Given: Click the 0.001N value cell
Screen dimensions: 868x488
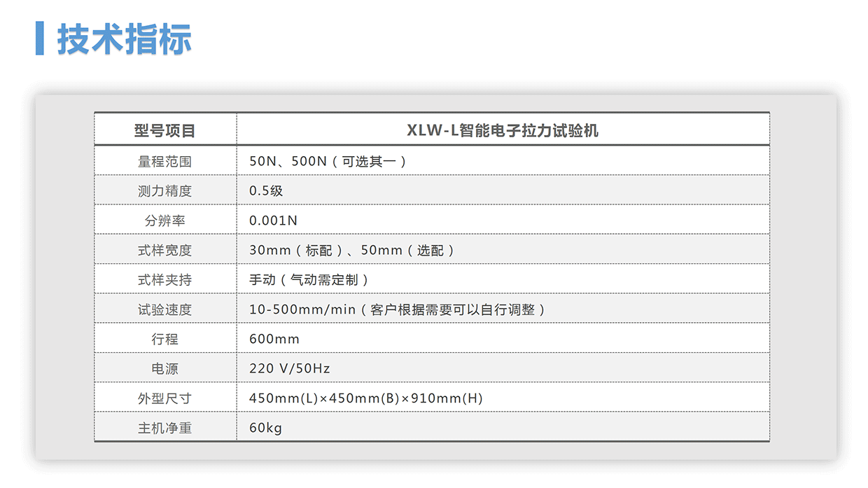Looking at the screenshot, I should click(x=273, y=221).
